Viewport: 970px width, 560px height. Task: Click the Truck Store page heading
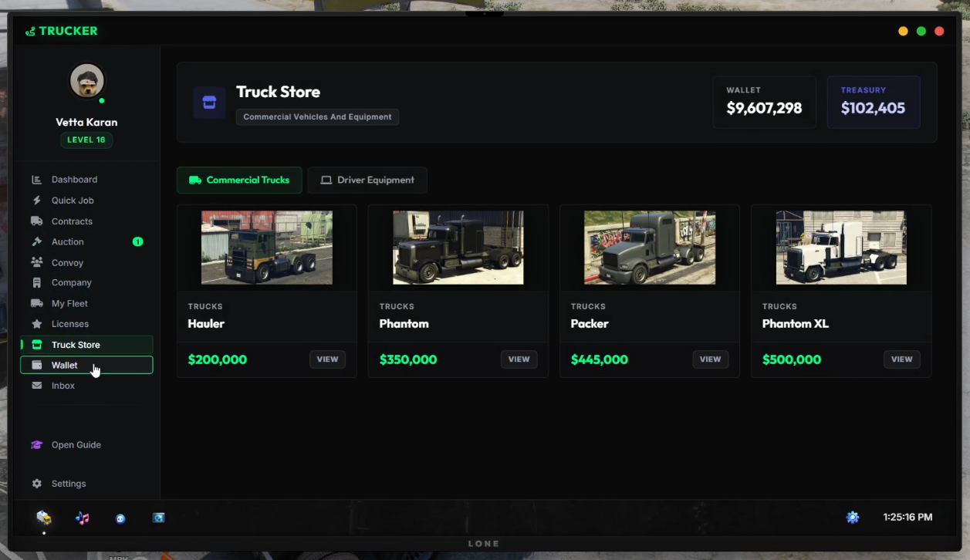[x=278, y=92]
